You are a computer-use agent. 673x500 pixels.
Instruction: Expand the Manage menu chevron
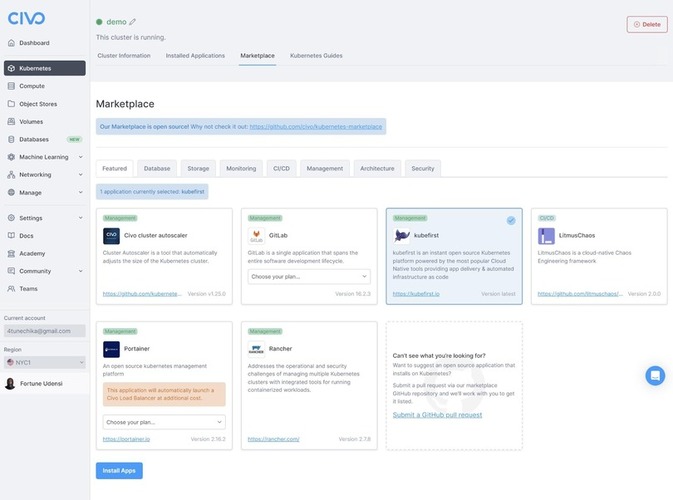(81, 192)
